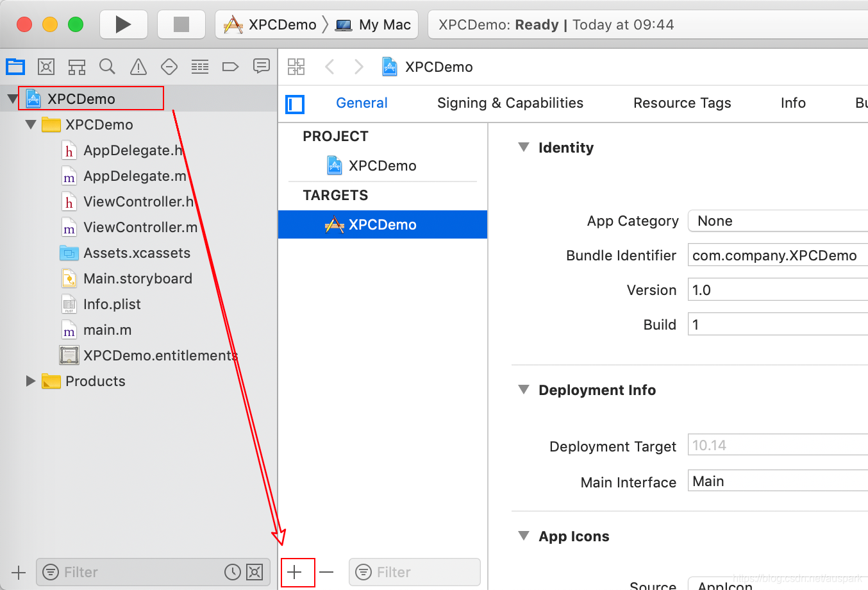868x590 pixels.
Task: Remove selected target with minus button
Action: click(x=327, y=572)
